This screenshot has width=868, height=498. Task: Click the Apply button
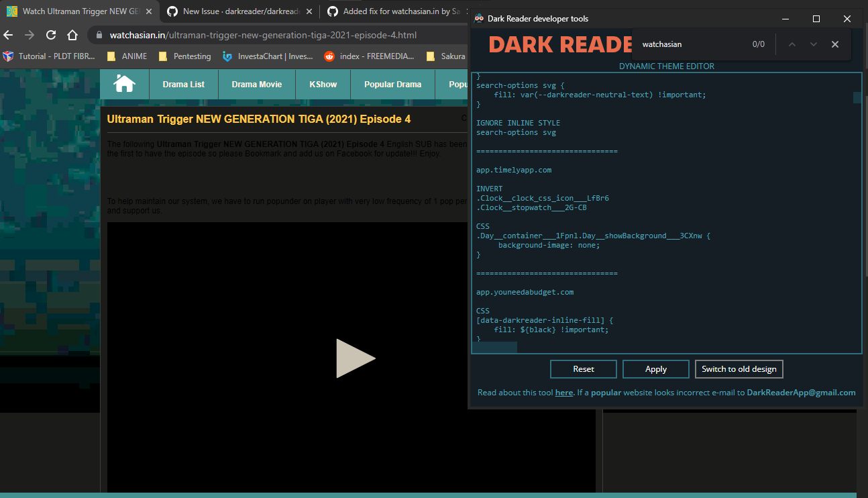[656, 369]
